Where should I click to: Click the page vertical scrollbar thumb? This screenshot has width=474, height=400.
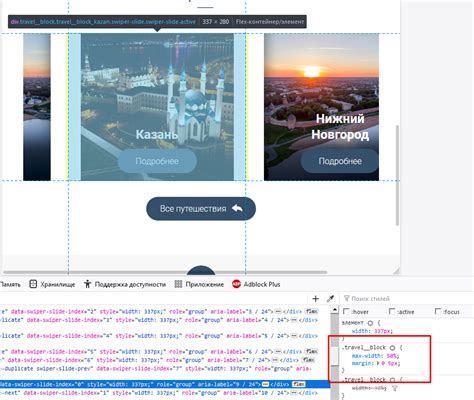[397, 176]
